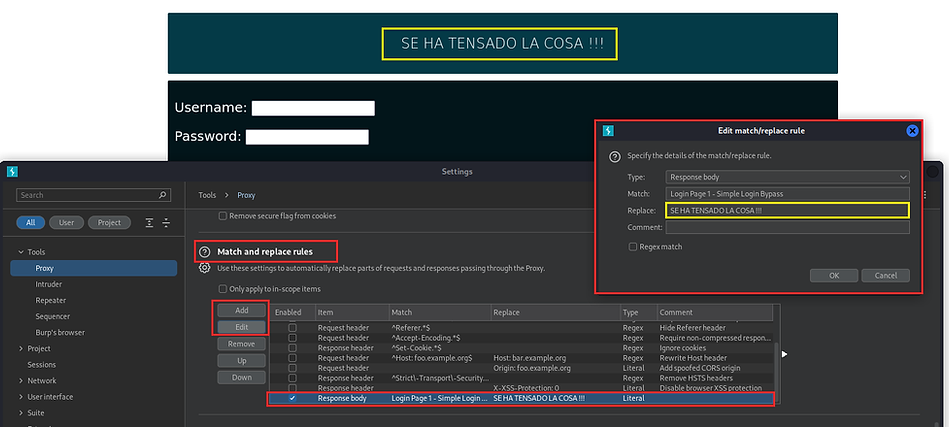
Task: Enable the ^Accept-Encoding.*$ rule checkbox
Action: (292, 338)
